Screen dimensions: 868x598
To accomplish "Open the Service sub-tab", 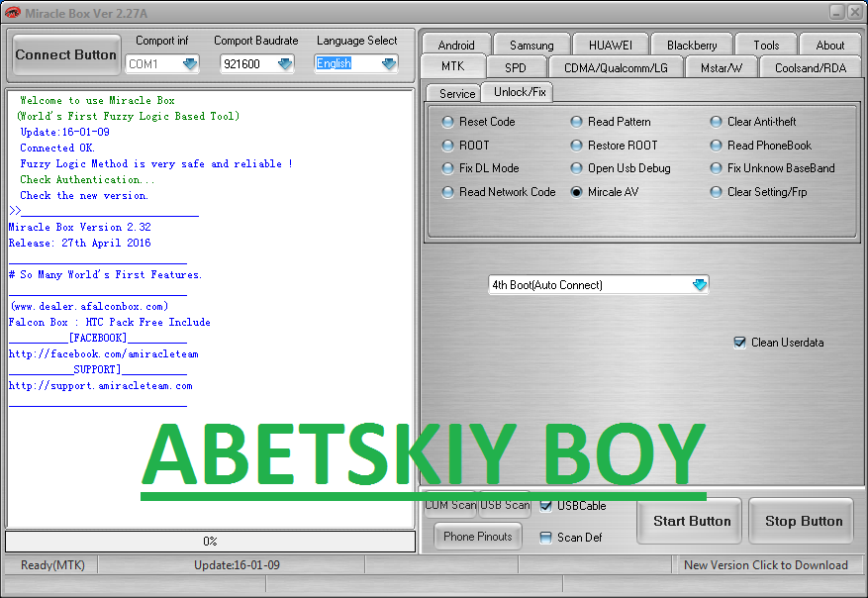I will click(x=456, y=94).
